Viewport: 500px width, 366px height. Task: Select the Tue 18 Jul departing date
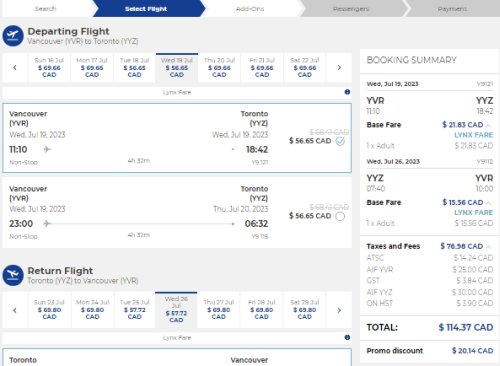click(x=134, y=68)
